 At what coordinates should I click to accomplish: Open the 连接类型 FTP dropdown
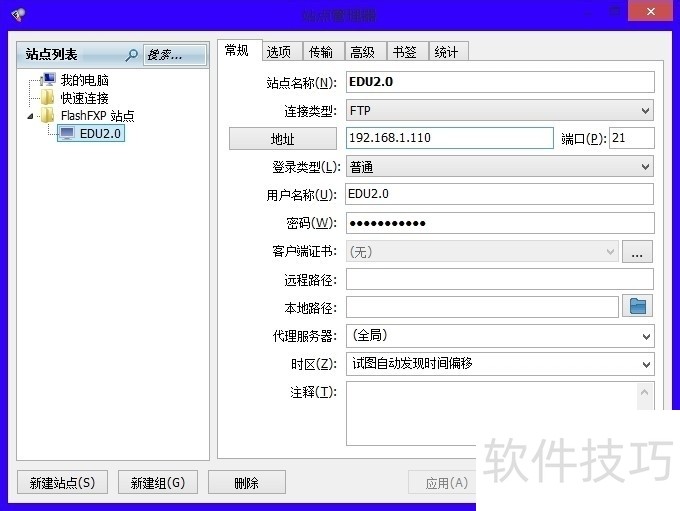tap(499, 110)
